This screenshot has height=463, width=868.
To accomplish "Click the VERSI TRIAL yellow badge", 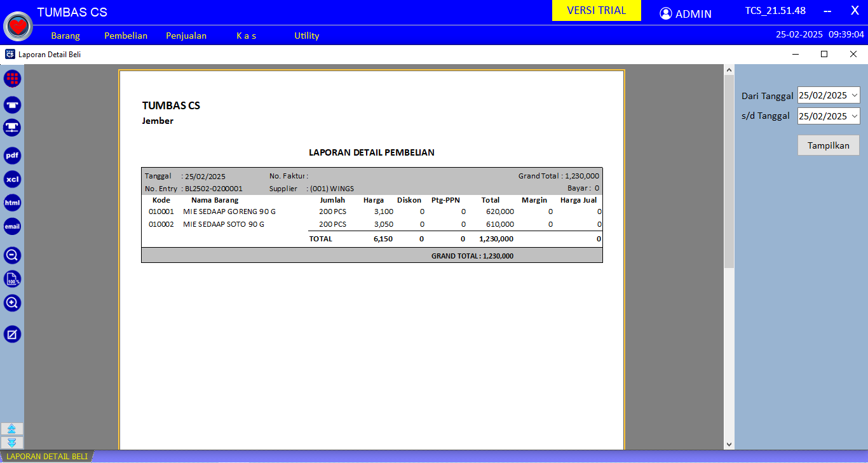I will (597, 11).
